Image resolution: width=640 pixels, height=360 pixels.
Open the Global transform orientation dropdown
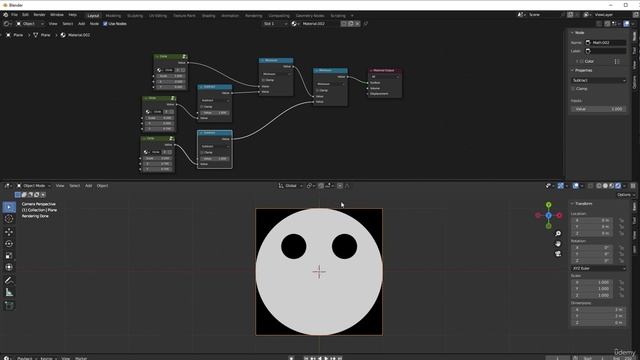(x=291, y=186)
